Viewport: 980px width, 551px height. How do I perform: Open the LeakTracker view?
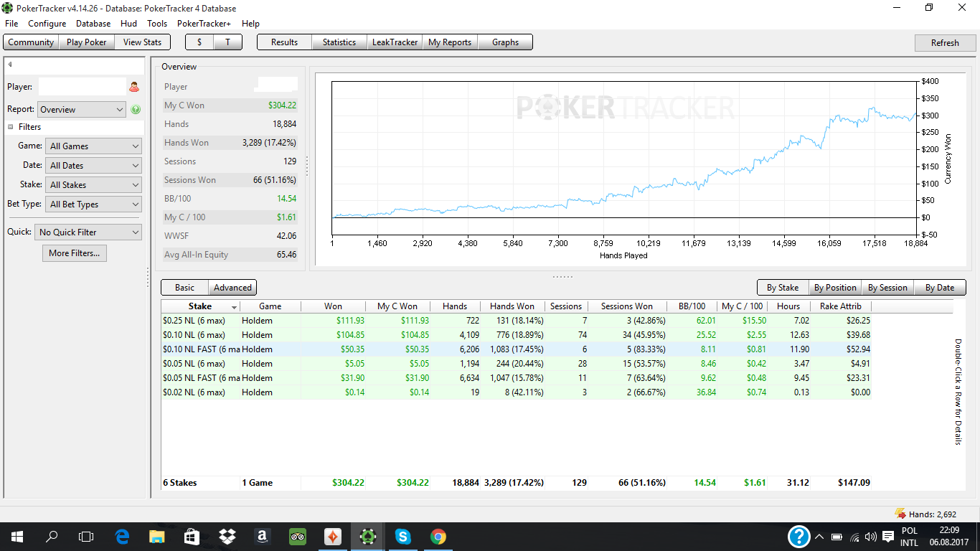pyautogui.click(x=395, y=42)
